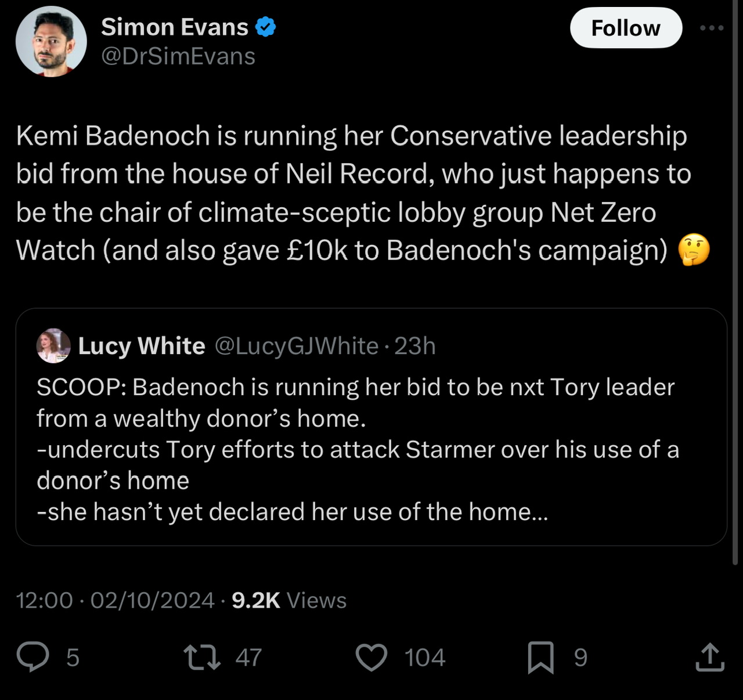Open the @DrSimEvans handle link

pos(178,57)
